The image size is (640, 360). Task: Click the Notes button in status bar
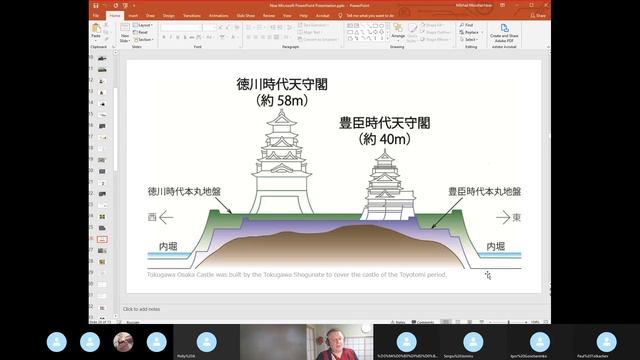click(x=398, y=322)
